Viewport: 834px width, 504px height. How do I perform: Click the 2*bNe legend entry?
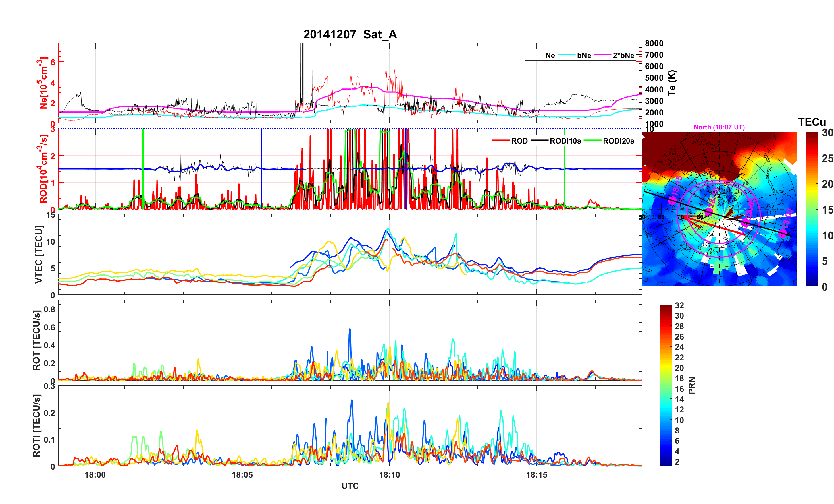623,55
